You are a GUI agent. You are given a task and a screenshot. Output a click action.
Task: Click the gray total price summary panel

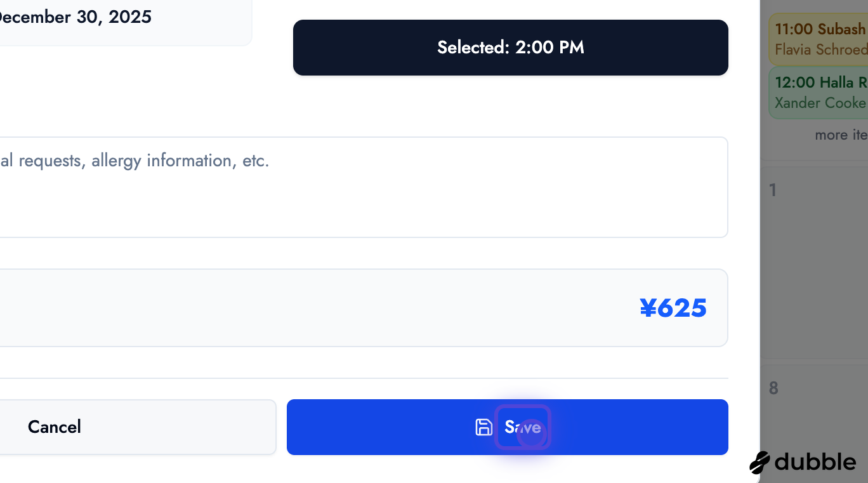coord(317,308)
